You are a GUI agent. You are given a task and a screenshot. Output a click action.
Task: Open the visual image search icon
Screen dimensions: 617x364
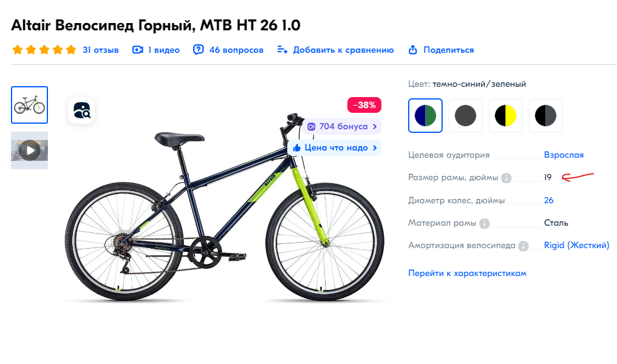pos(81,110)
